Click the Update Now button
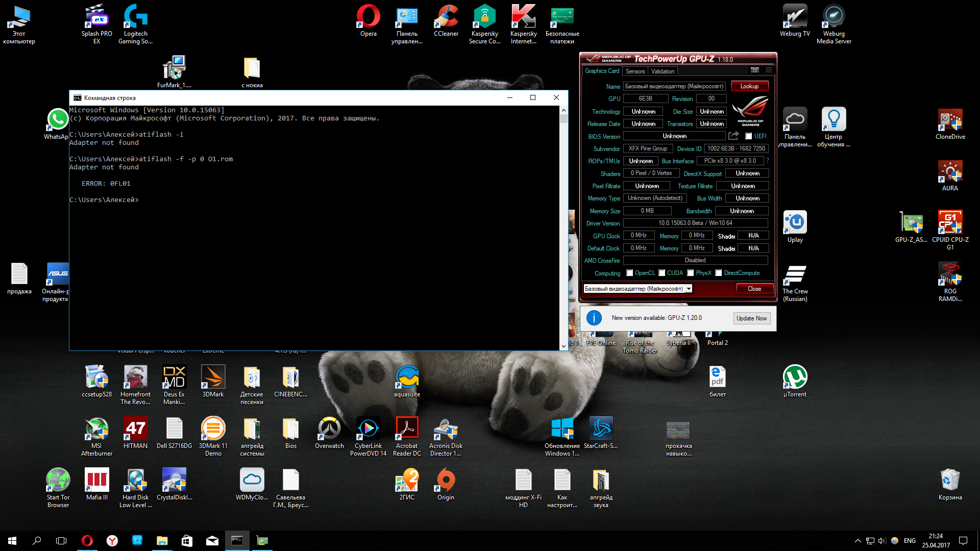The height and width of the screenshot is (551, 980). [x=751, y=318]
